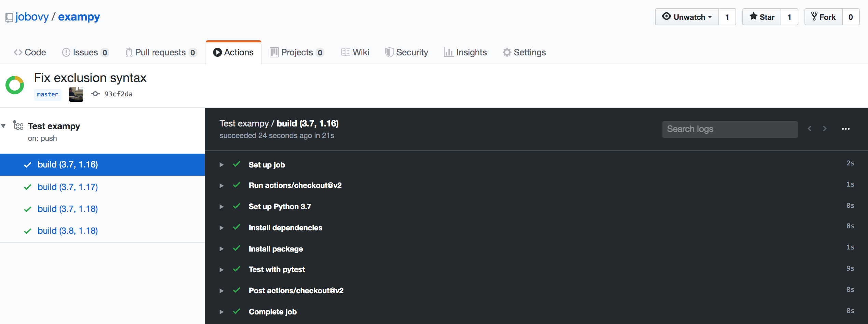Click the Set up job step title
The width and height of the screenshot is (868, 324).
click(x=267, y=165)
